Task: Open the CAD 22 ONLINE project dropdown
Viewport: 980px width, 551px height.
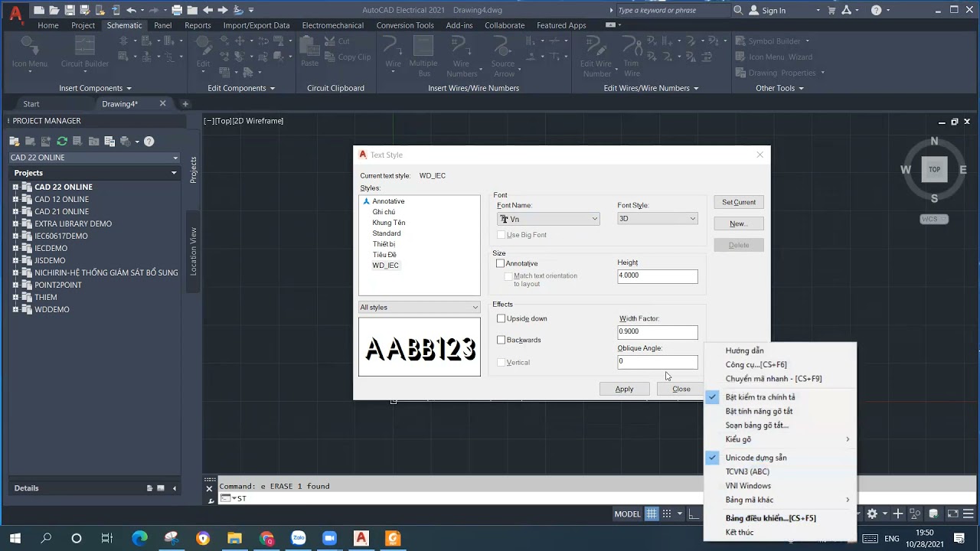Action: tap(94, 158)
